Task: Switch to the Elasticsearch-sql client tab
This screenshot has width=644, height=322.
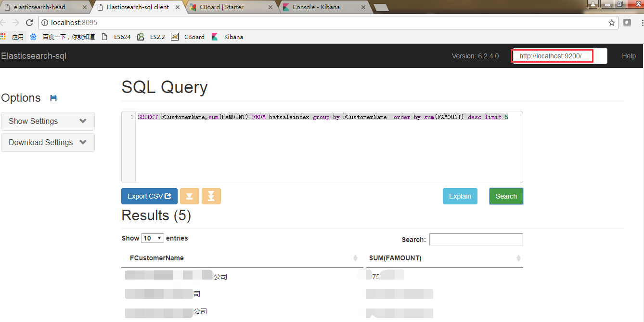Action: click(137, 7)
